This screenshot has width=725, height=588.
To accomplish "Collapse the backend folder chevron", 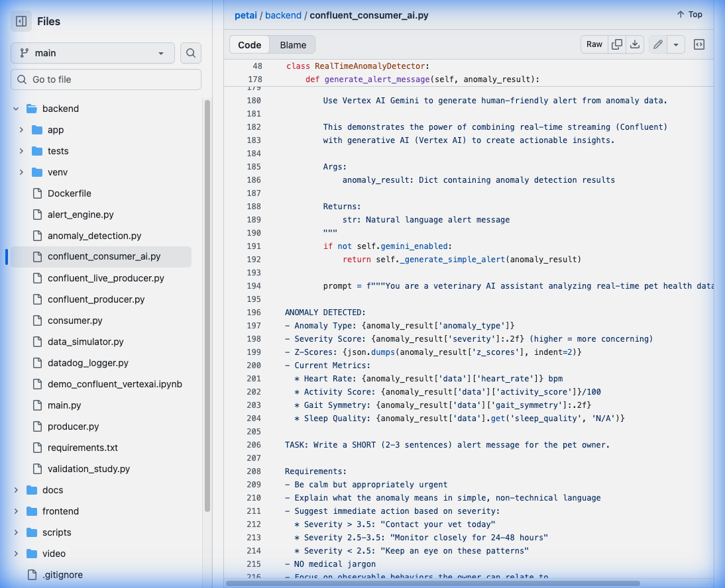I will pyautogui.click(x=16, y=109).
